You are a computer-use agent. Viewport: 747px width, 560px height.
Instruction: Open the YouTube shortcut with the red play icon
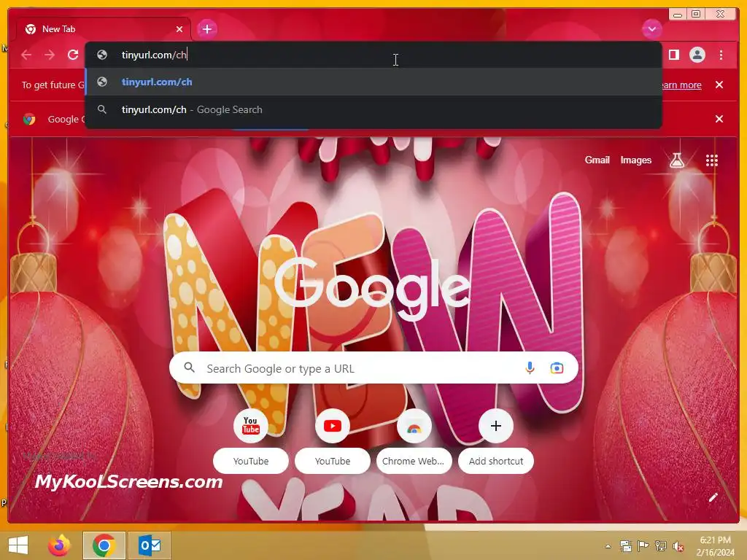click(x=333, y=441)
